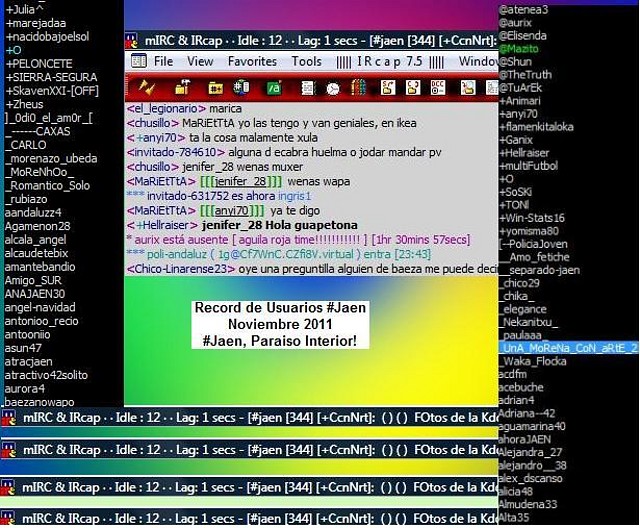Select +yomisma80 in nicklist
This screenshot has height=528, width=640.
tap(529, 231)
